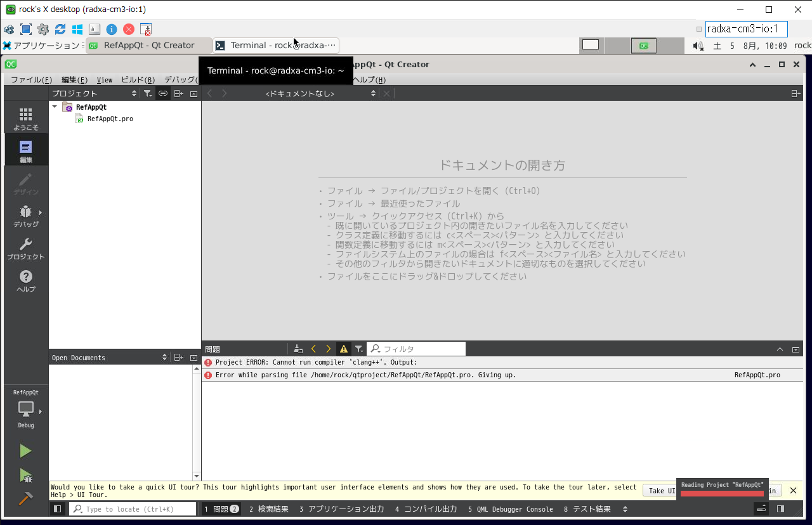Split the Open Documents panel
The width and height of the screenshot is (812, 525).
coord(179,358)
